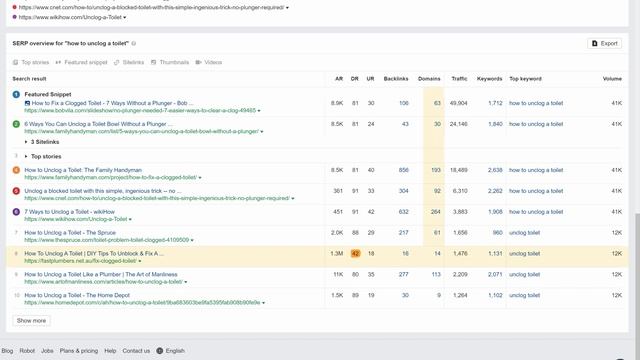
Task: Open dropdown after homedepot.com URL
Action: (263, 303)
